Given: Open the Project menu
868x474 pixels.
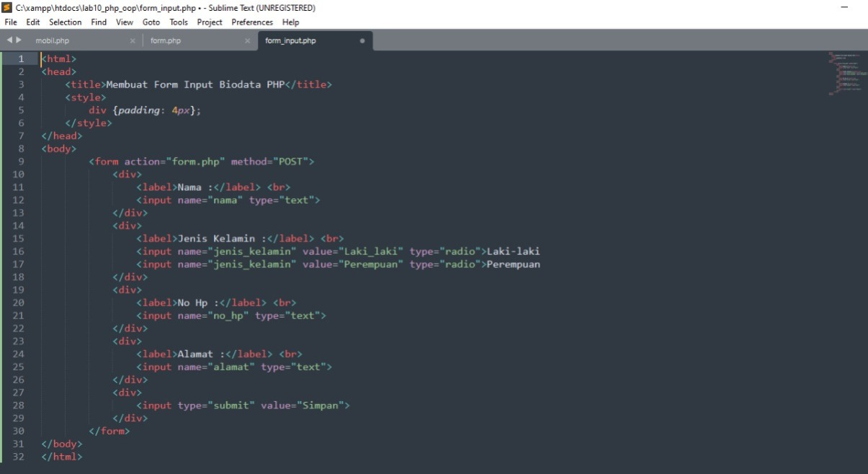Looking at the screenshot, I should pyautogui.click(x=210, y=22).
